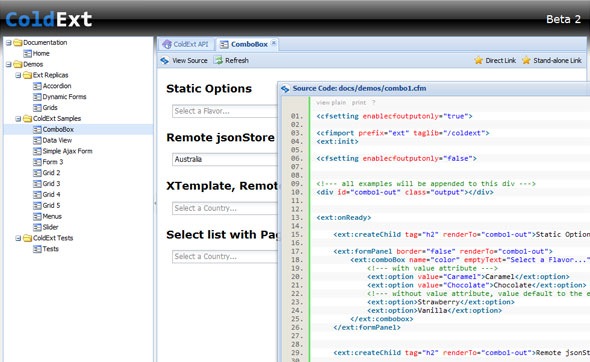Click the XTemplate Select a Country combo

[x=225, y=208]
